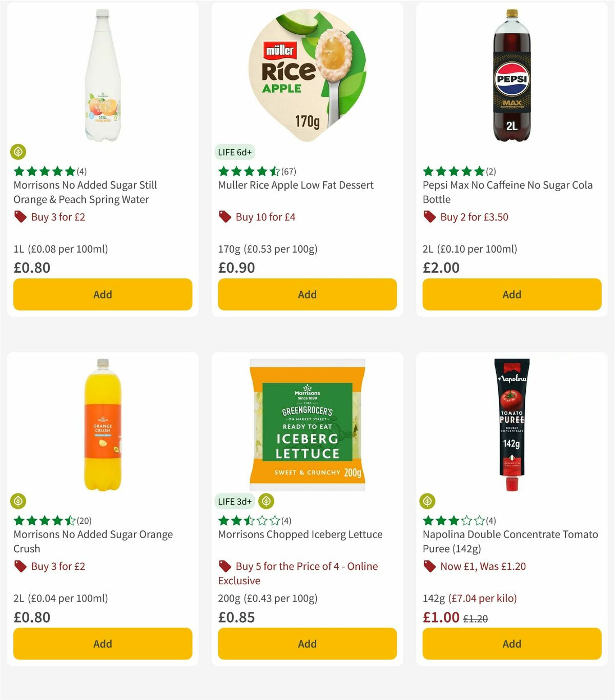Click the Orange Crush product thumbnail
615x700 pixels.
pyautogui.click(x=102, y=425)
